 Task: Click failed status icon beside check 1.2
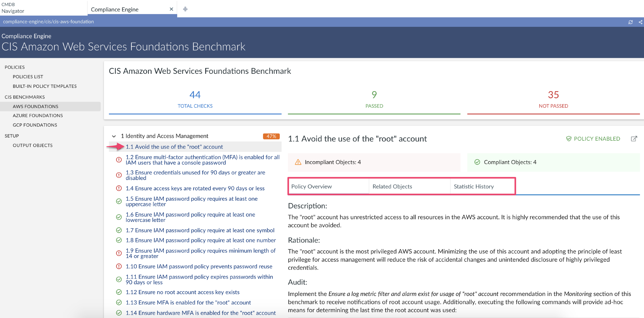pos(119,160)
